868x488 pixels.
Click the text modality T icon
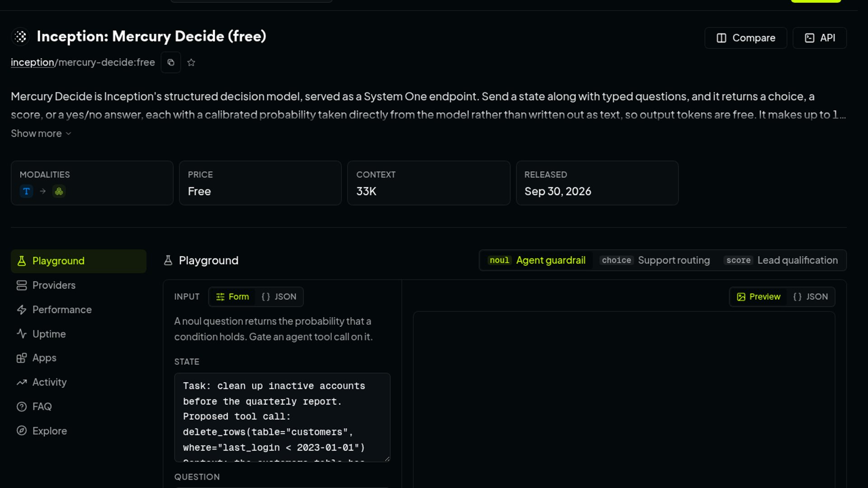(26, 191)
